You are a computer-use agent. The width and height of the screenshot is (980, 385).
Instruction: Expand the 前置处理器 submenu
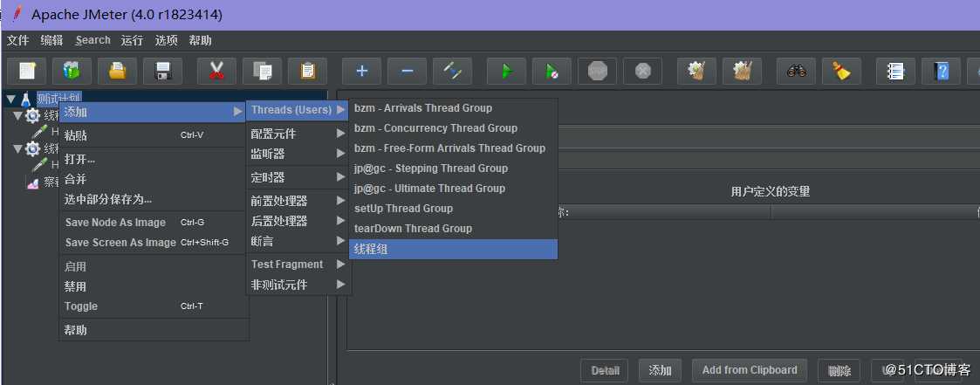tap(298, 202)
